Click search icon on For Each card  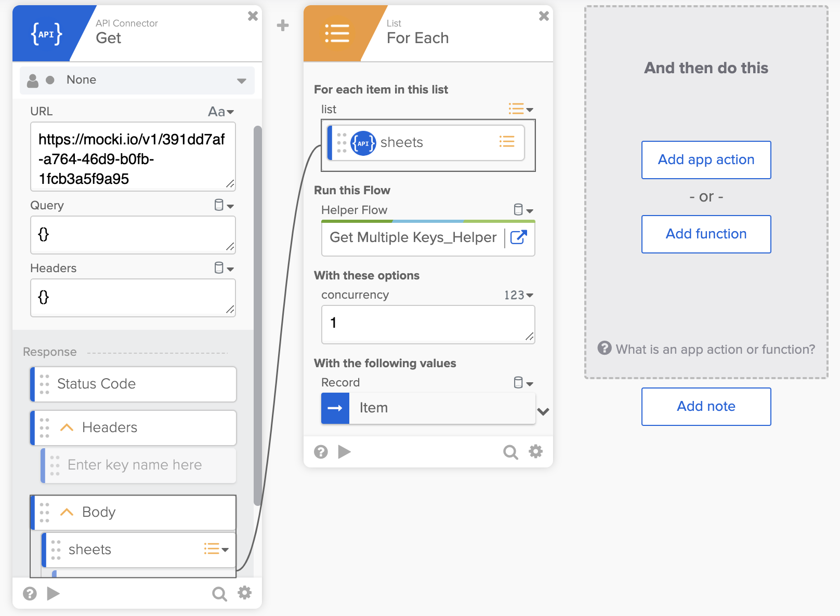510,452
